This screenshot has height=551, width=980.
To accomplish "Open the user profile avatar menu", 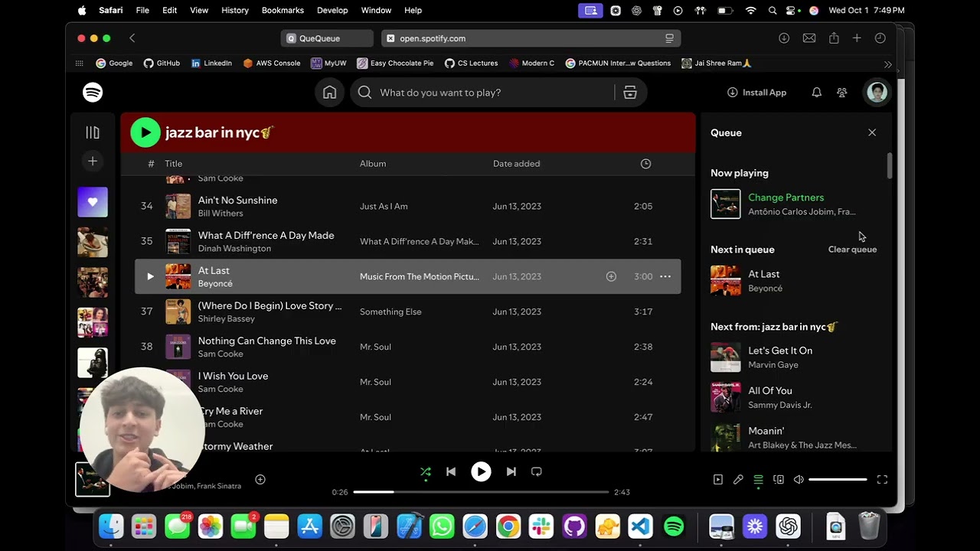I will coord(877,93).
